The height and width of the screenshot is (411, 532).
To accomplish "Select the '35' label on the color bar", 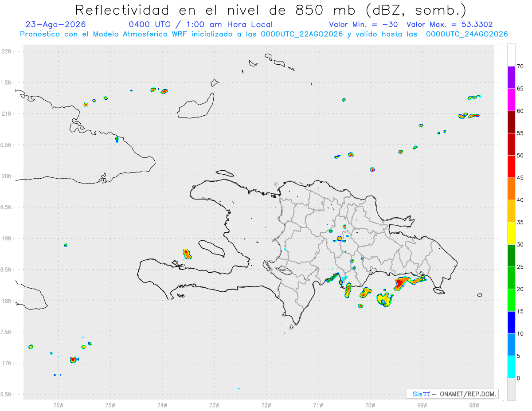I will (520, 222).
